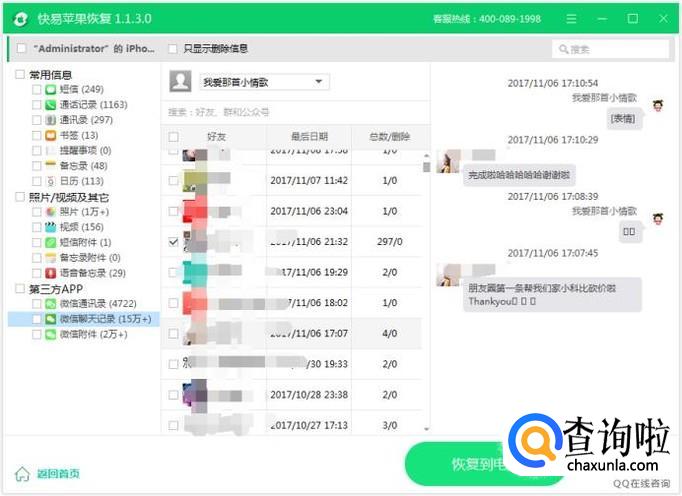Click the top search field
The image size is (682, 496).
(x=611, y=49)
